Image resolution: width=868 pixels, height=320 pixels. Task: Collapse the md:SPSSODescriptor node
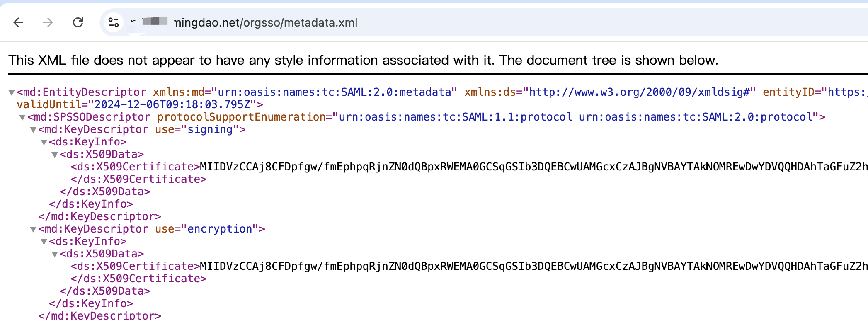(23, 117)
